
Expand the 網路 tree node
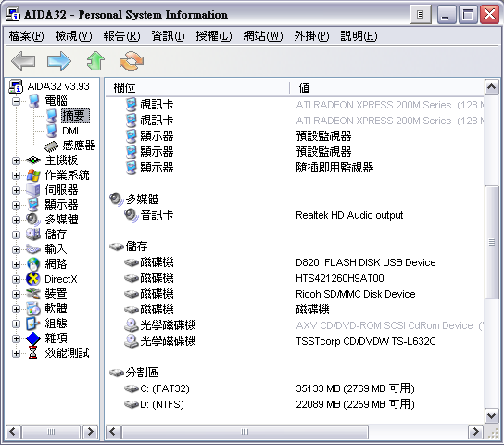pos(16,264)
